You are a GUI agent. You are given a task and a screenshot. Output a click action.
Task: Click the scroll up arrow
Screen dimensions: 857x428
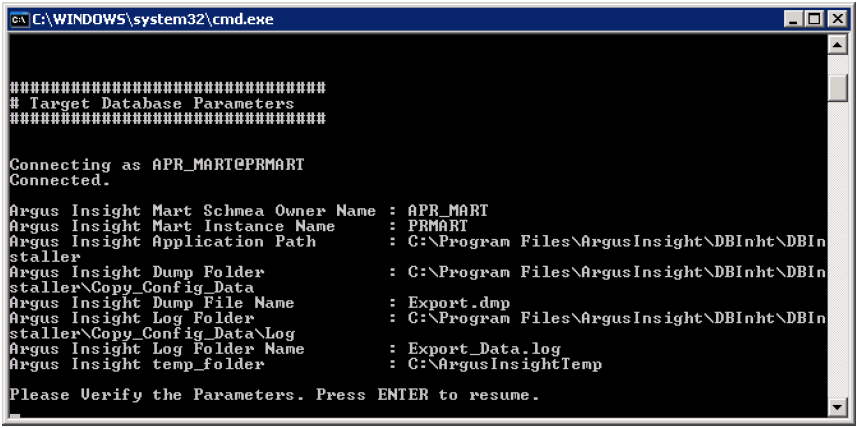click(837, 45)
